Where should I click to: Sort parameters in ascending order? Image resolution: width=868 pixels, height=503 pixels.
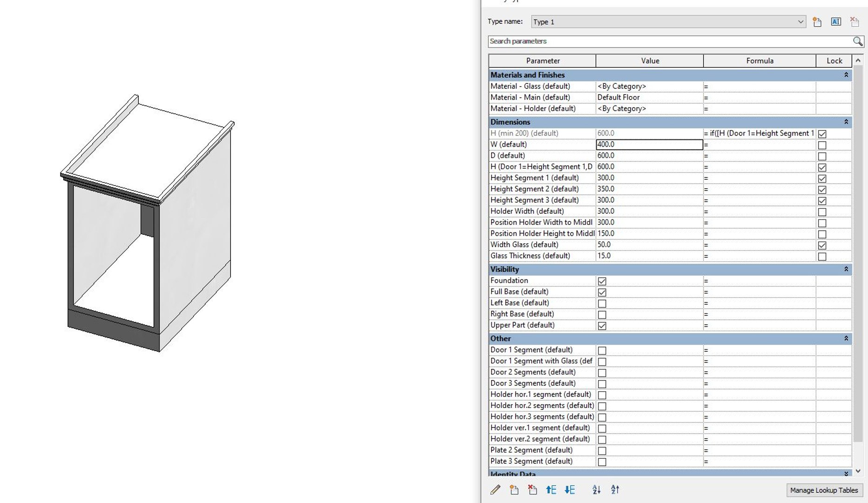tap(596, 489)
